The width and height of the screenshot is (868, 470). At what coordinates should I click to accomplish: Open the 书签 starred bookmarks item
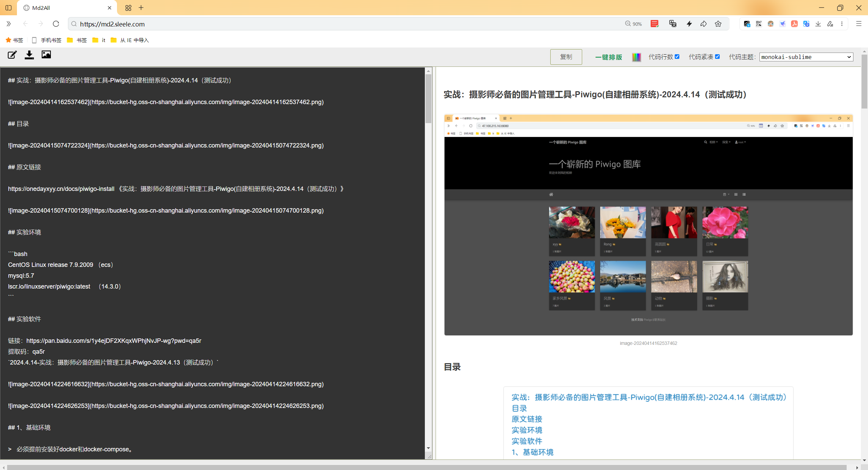coord(14,40)
